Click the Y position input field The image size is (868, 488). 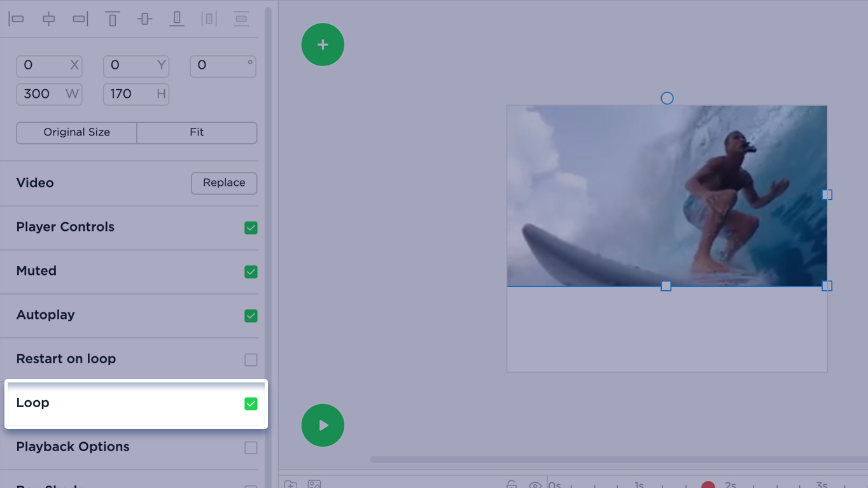point(136,66)
